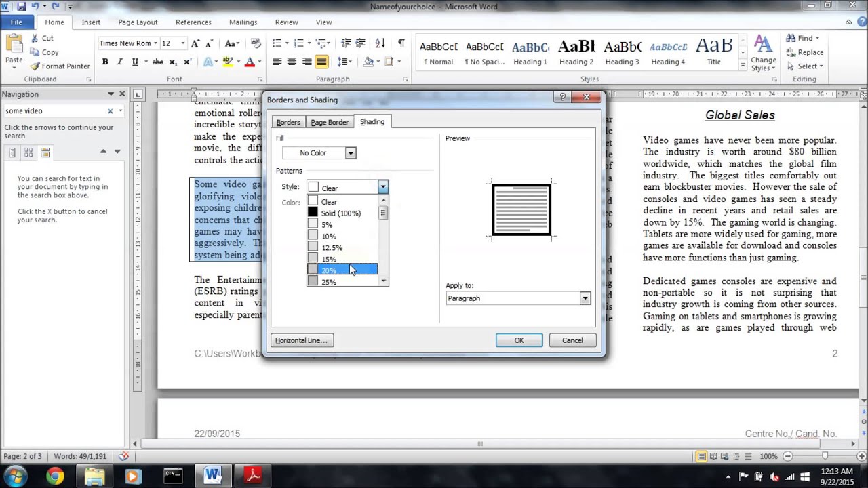The width and height of the screenshot is (868, 488).
Task: Open Select dropdown in Editing group
Action: pos(805,66)
